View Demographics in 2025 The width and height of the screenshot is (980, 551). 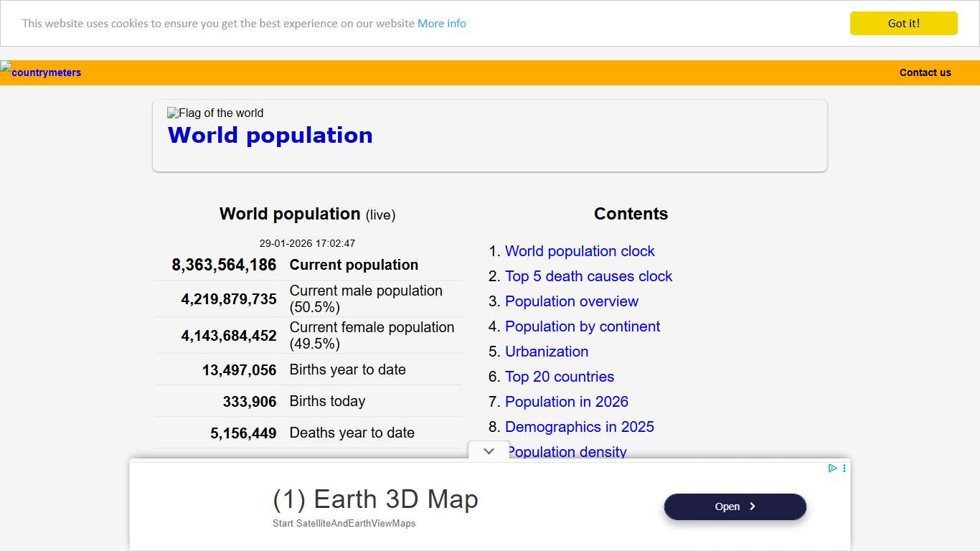pos(580,427)
